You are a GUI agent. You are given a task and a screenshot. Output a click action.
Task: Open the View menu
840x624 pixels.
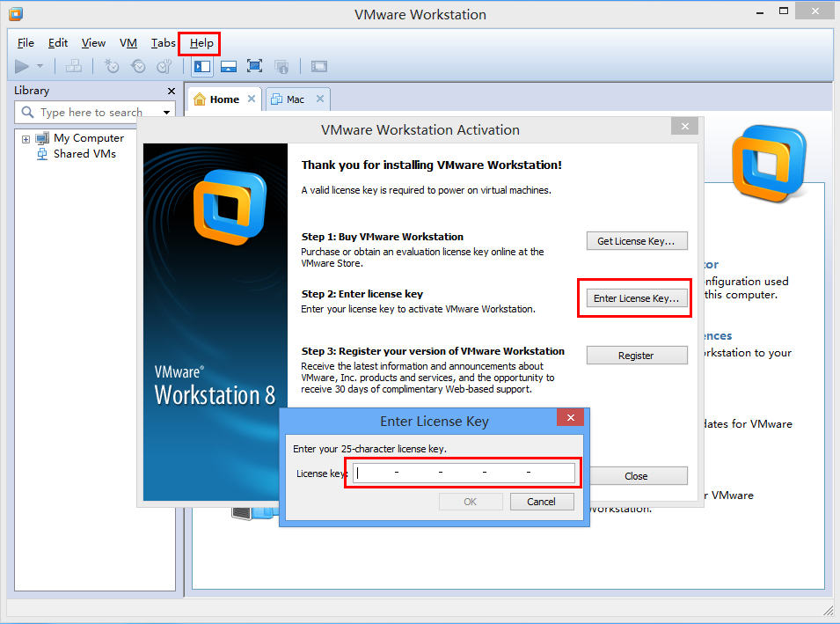[93, 43]
